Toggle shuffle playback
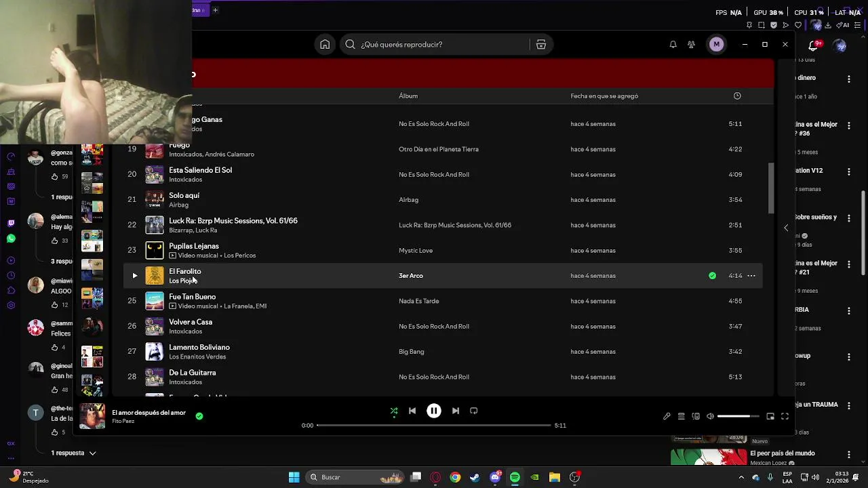 (394, 411)
